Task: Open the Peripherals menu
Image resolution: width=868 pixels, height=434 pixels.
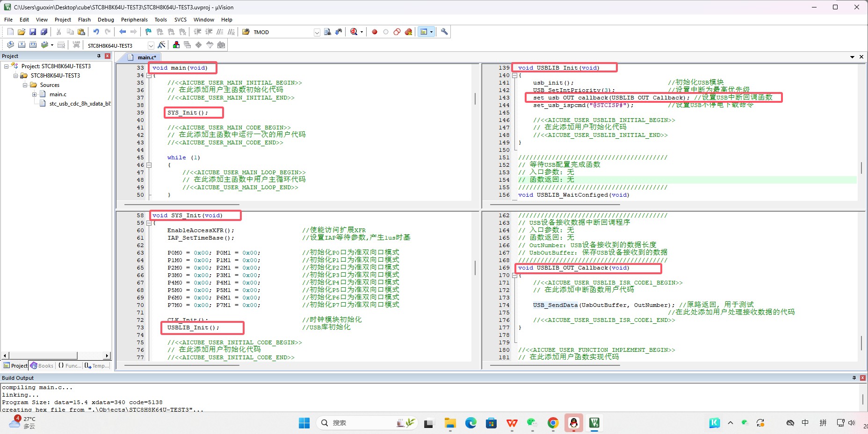Action: pyautogui.click(x=134, y=20)
